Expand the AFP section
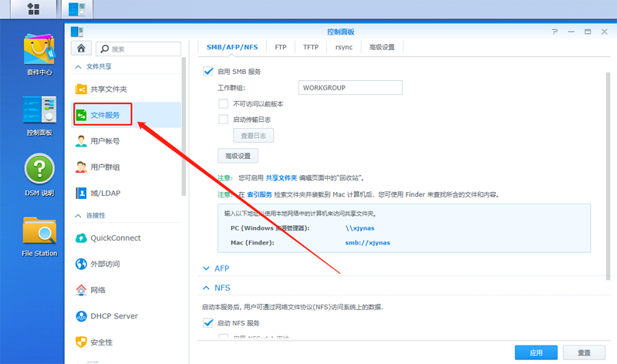 [x=206, y=268]
